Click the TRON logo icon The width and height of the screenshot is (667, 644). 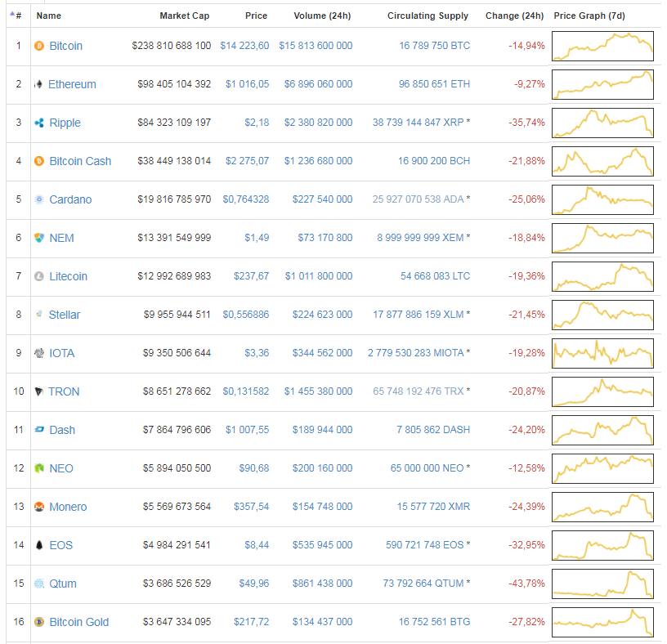tap(38, 391)
